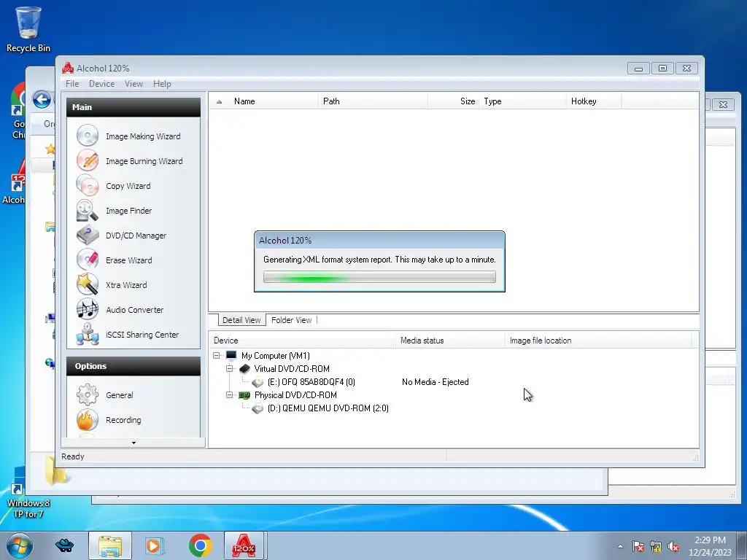Viewport: 747px width, 560px height.
Task: Click the Media status column header
Action: (x=449, y=341)
